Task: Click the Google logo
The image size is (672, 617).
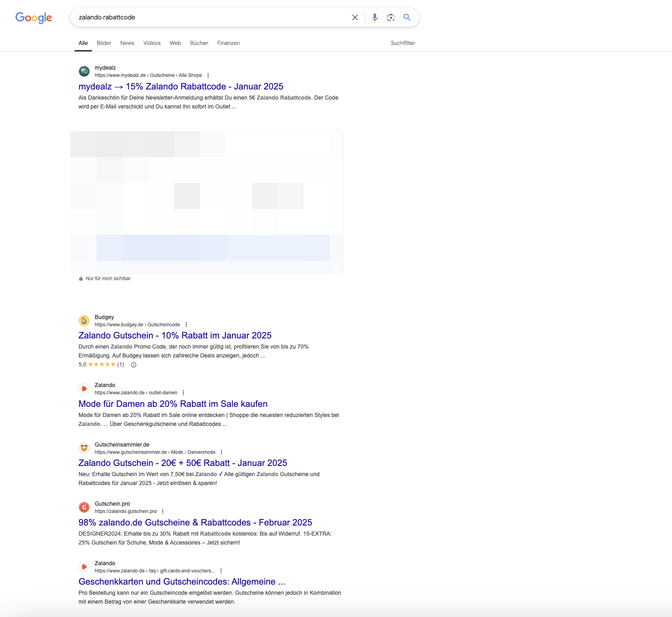Action: (x=34, y=17)
